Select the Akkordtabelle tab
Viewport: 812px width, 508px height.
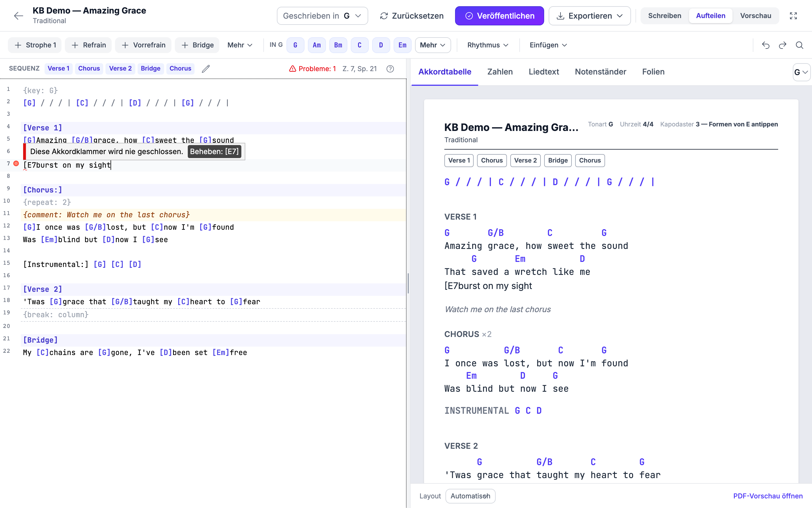[445, 72]
